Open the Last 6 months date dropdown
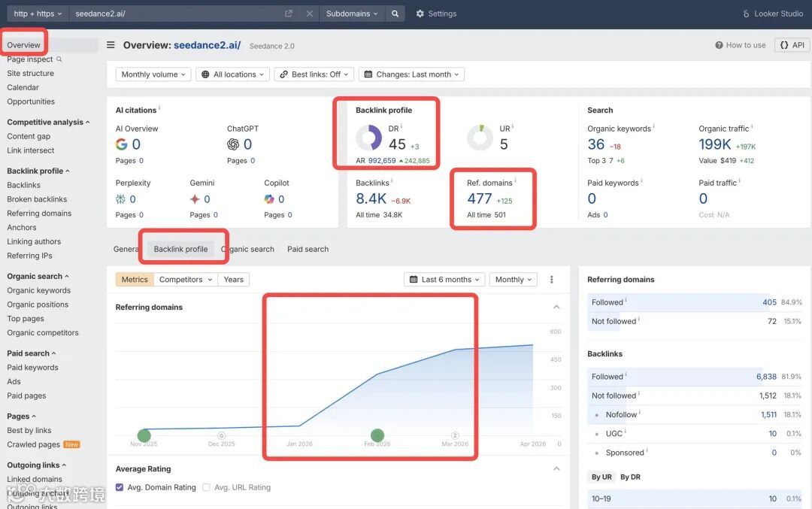 pos(445,280)
